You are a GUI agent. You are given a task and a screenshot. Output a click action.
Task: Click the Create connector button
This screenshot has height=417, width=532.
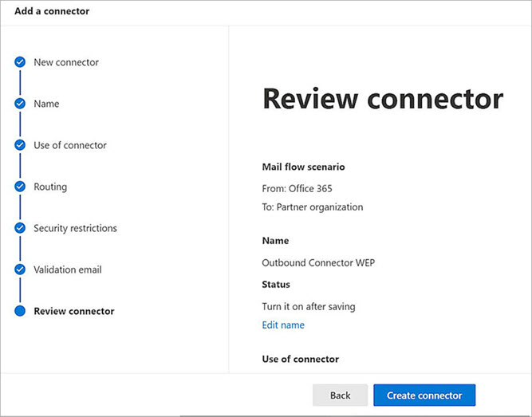tap(424, 395)
